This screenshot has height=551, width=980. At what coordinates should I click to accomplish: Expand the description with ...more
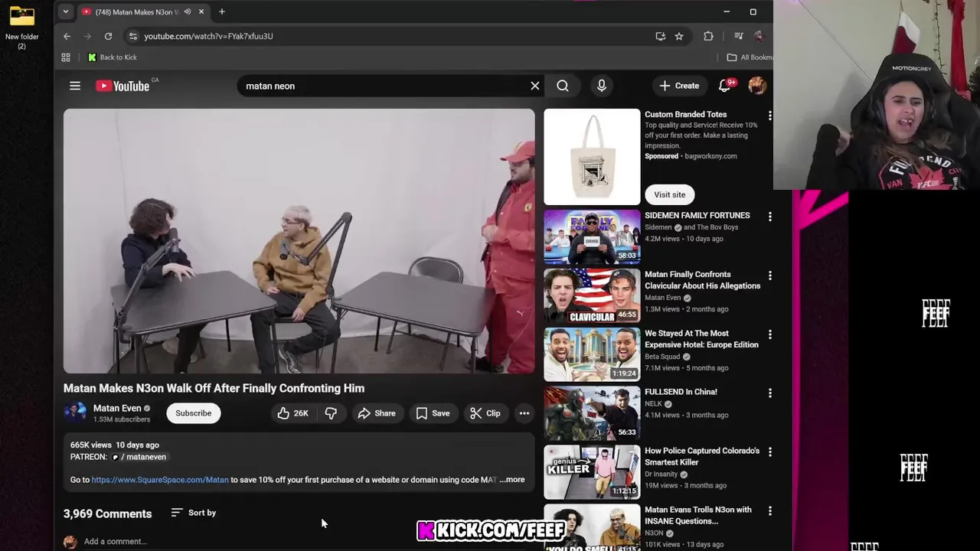pos(512,480)
